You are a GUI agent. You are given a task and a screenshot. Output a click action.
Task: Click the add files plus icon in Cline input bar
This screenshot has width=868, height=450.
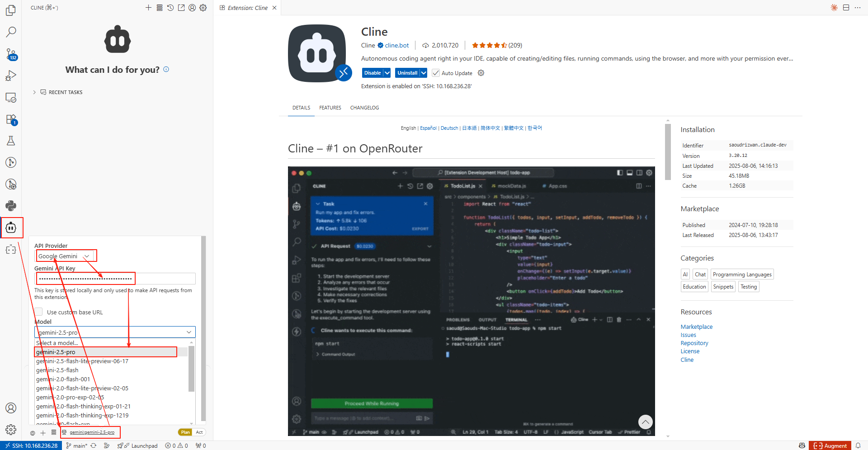pyautogui.click(x=43, y=433)
